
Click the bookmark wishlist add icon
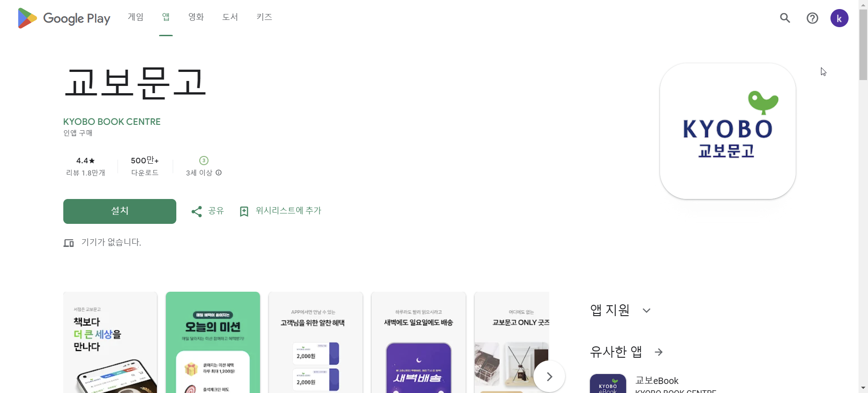click(244, 211)
